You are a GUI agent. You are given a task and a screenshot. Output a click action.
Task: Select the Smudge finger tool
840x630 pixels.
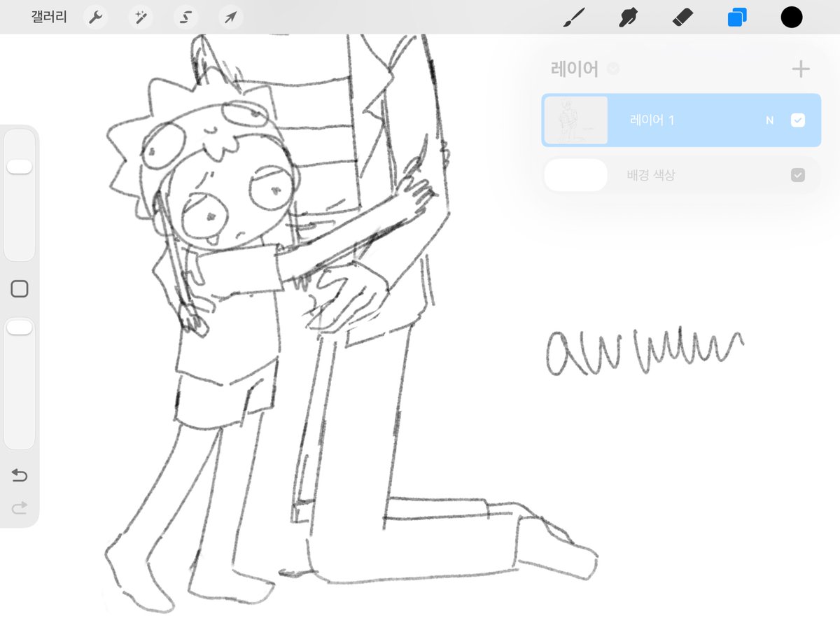click(x=628, y=17)
